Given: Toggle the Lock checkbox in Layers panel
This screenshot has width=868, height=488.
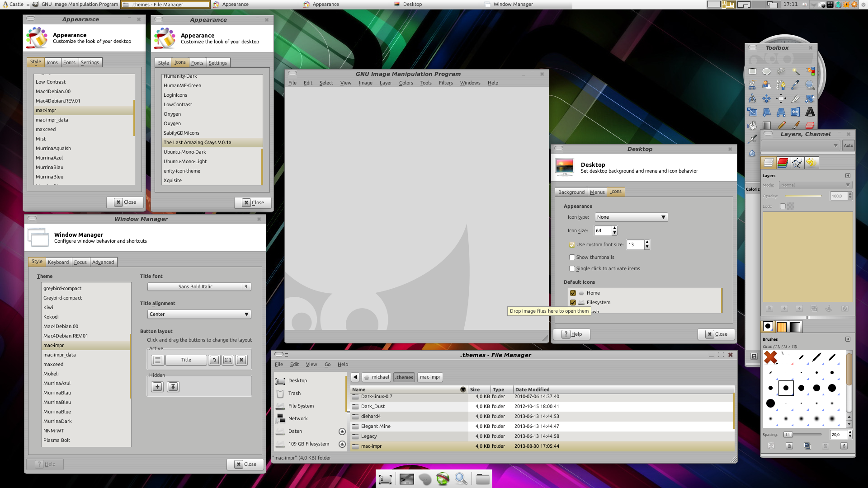Looking at the screenshot, I should tap(783, 206).
